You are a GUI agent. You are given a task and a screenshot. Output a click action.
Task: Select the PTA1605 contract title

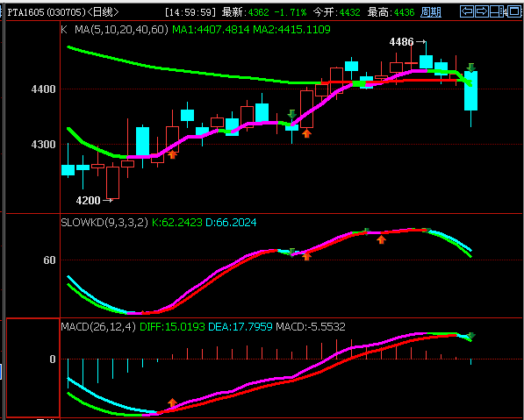(x=25, y=12)
